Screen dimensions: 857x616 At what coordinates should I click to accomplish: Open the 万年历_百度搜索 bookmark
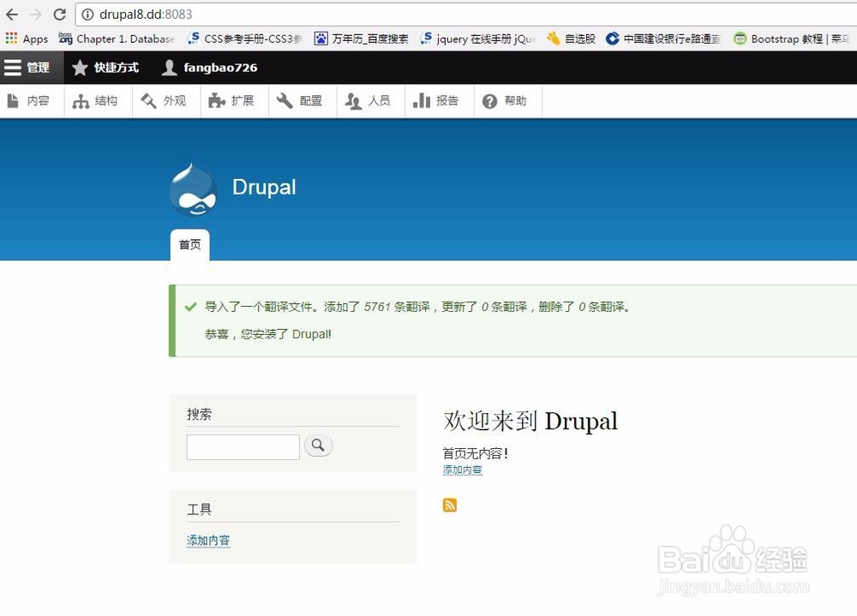click(362, 39)
